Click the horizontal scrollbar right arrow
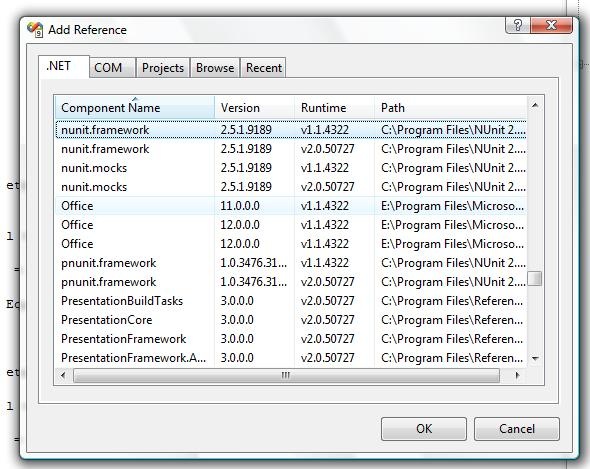 [x=517, y=375]
